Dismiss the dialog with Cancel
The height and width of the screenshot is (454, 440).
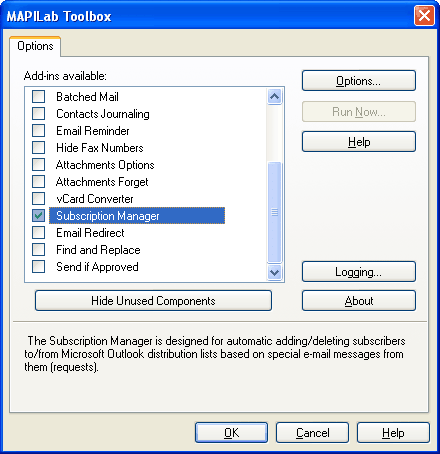(312, 433)
